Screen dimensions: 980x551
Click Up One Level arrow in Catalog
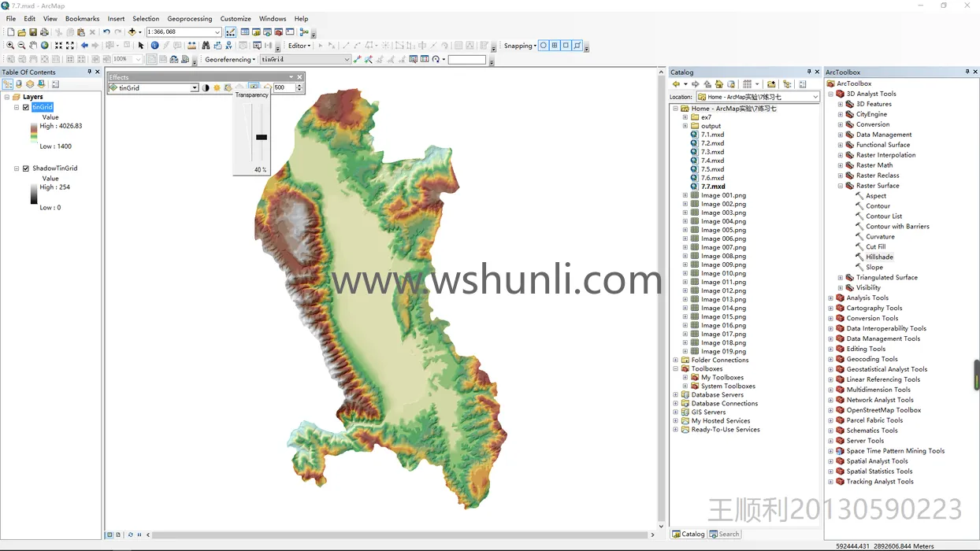(x=707, y=84)
